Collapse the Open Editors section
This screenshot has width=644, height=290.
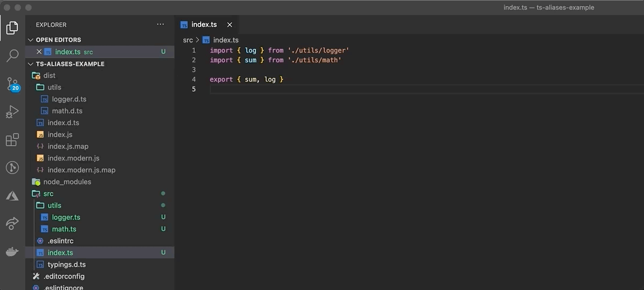58,40
